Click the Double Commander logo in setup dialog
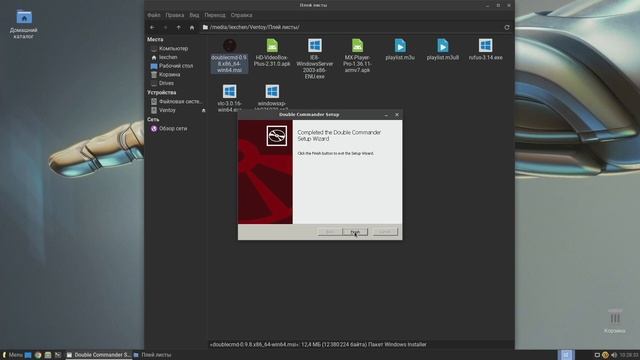 point(277,136)
